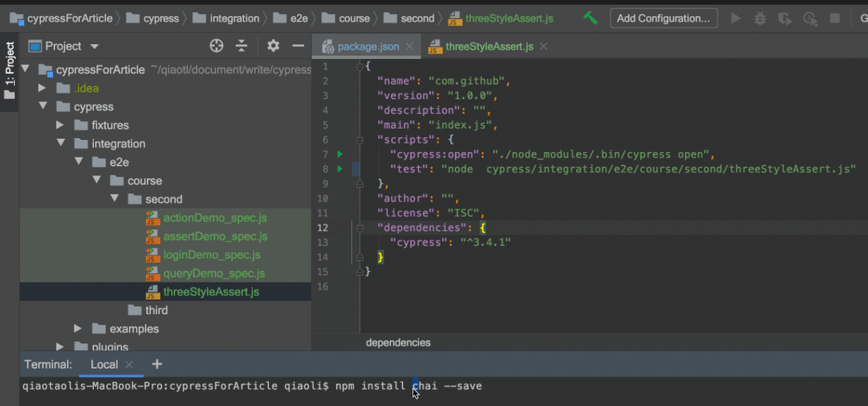The image size is (868, 406).
Task: Run the cypress:open script gutter arrow
Action: (340, 154)
